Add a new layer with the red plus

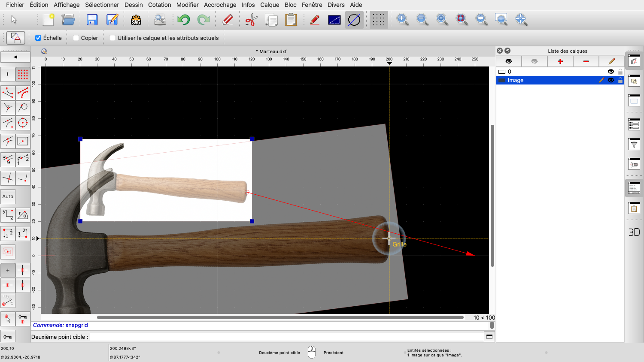560,61
